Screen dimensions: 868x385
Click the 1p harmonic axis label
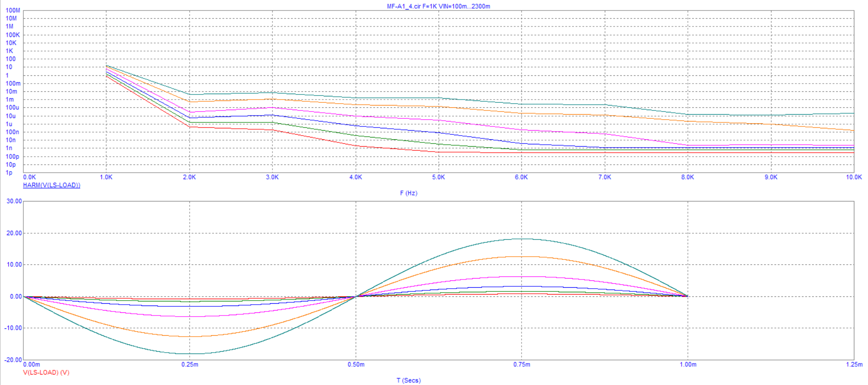click(9, 173)
